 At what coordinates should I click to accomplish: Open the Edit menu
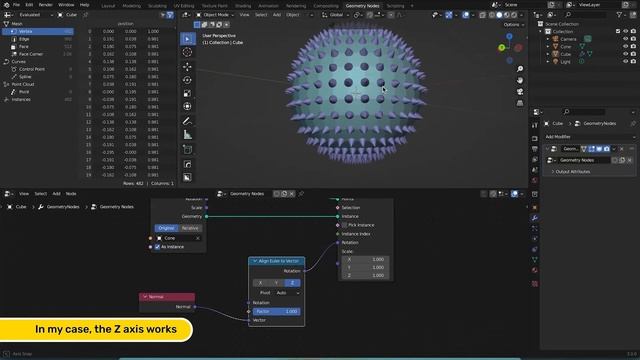point(29,5)
